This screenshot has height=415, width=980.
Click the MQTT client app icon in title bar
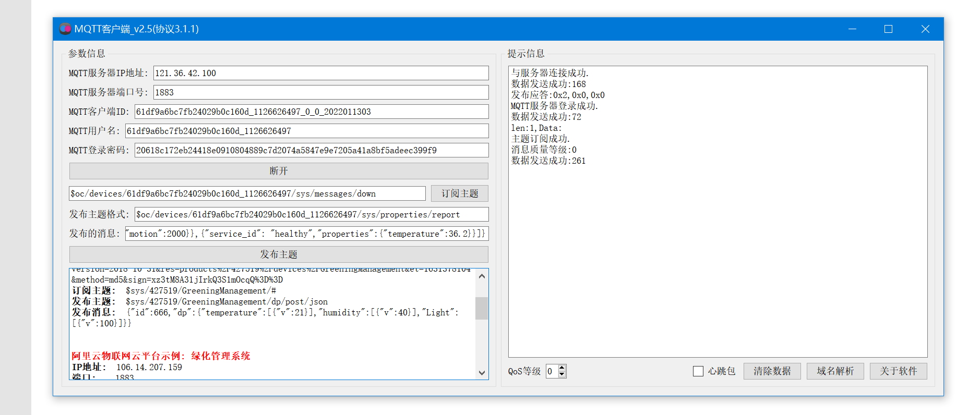(x=65, y=29)
